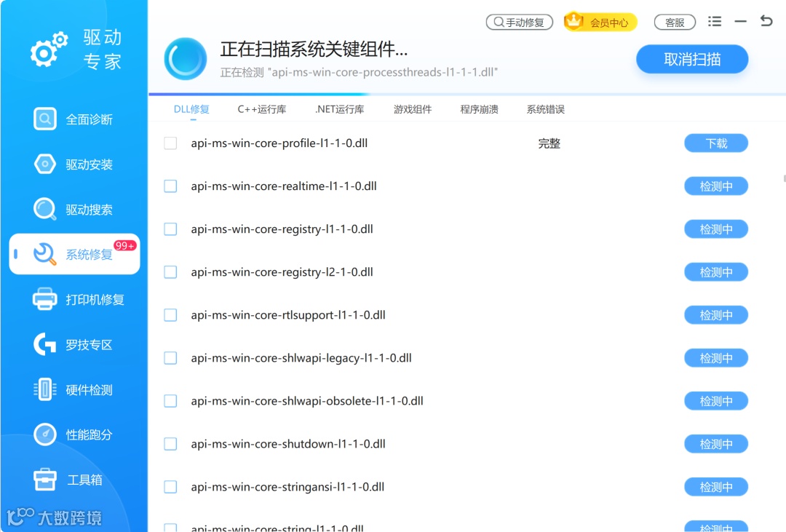Open 硬件检测 hardware detection page

74,389
